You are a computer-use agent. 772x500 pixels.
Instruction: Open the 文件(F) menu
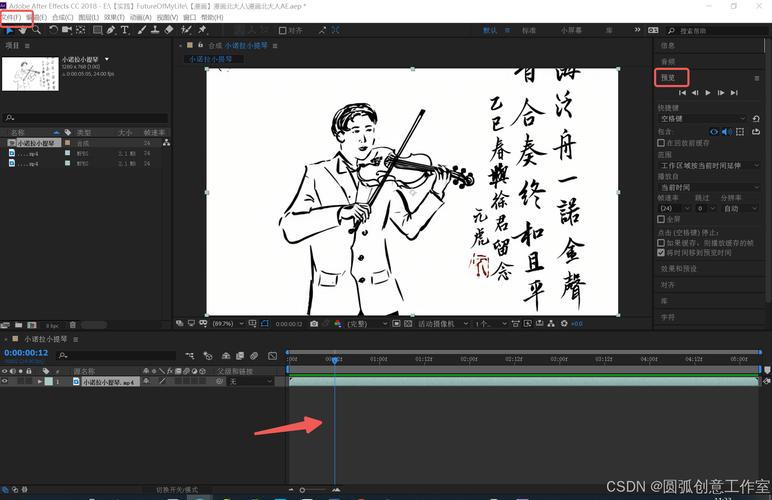pos(11,17)
